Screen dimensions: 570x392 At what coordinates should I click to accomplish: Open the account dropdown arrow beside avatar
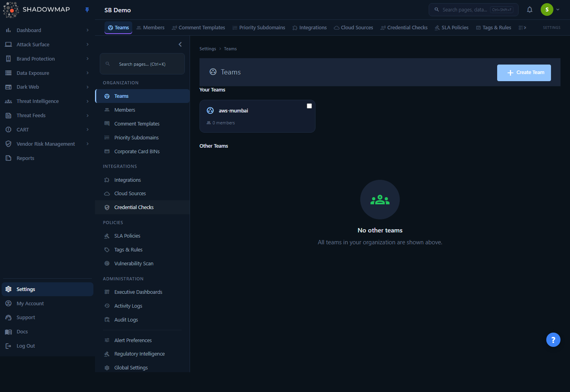tap(558, 10)
